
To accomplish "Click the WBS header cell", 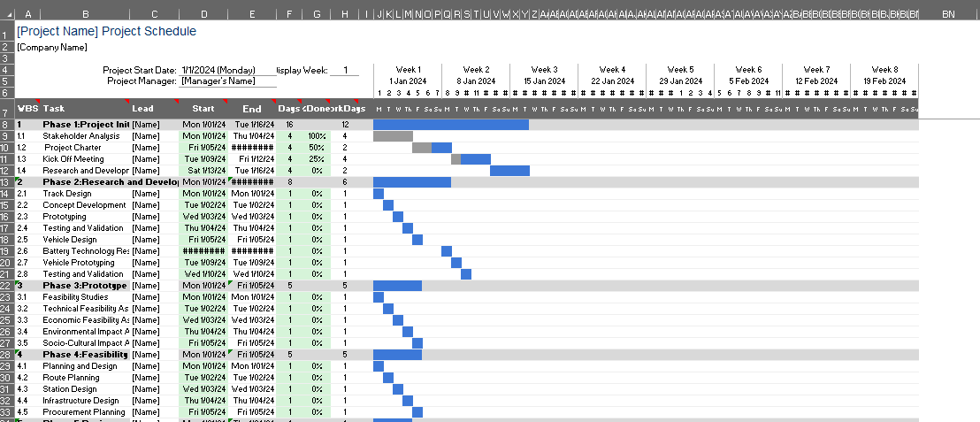I will 27,108.
